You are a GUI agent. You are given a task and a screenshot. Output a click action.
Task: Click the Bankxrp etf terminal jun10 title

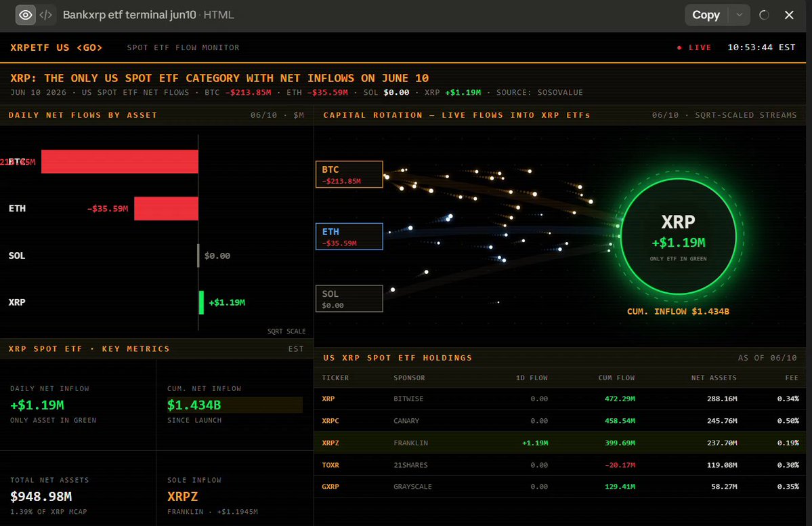pos(129,15)
